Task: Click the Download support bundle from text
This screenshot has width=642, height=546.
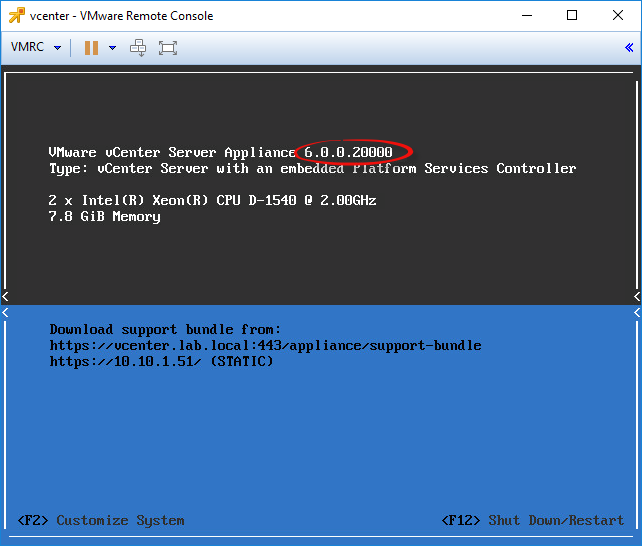Action: pyautogui.click(x=165, y=329)
